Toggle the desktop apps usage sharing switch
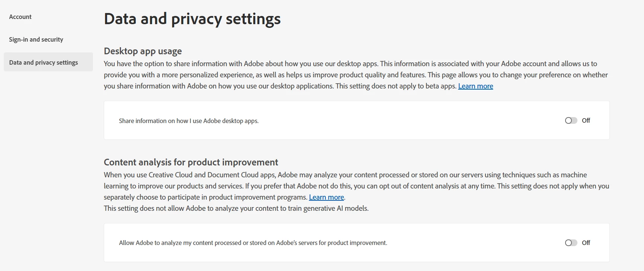644x271 pixels. pos(571,120)
